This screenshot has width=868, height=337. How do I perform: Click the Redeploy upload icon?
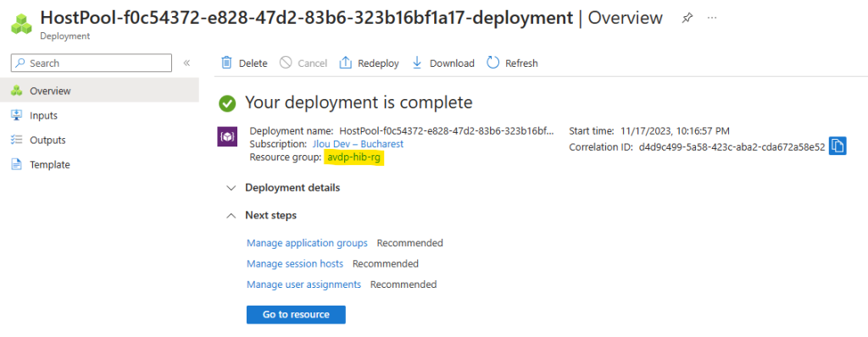[346, 63]
